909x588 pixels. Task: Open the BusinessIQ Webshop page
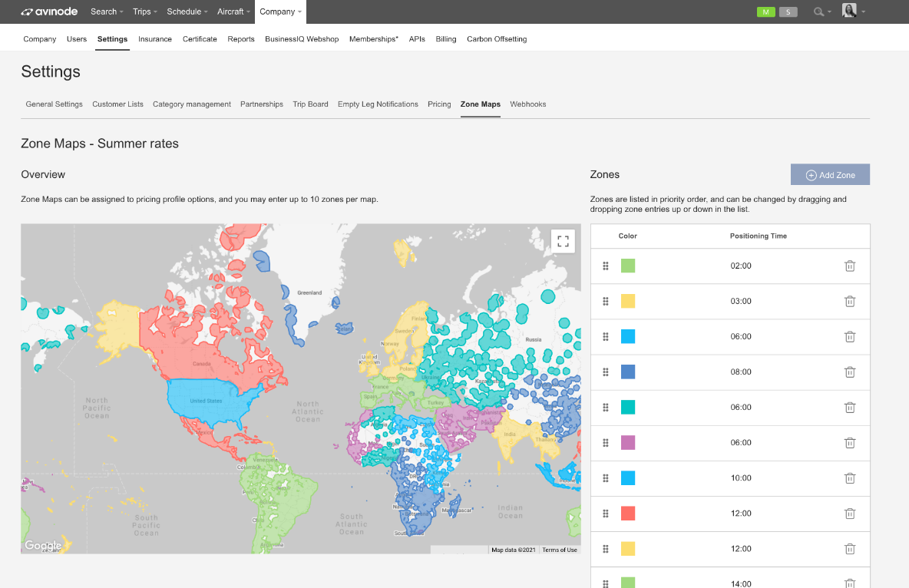pyautogui.click(x=302, y=39)
